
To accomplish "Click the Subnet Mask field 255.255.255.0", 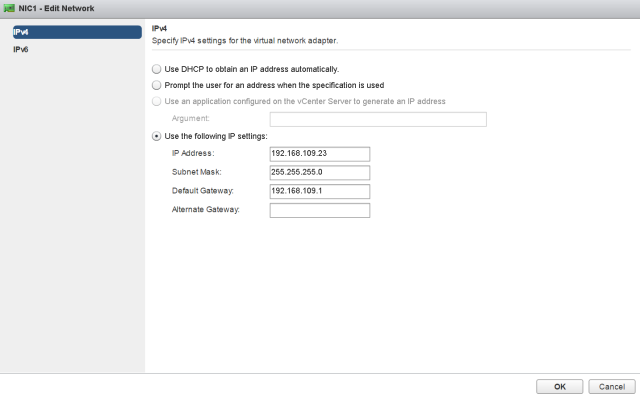I will [x=320, y=173].
